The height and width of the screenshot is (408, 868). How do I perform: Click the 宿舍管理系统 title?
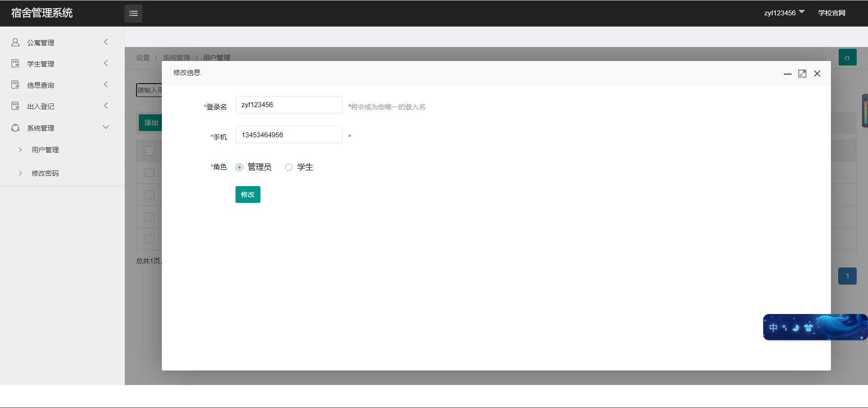42,13
